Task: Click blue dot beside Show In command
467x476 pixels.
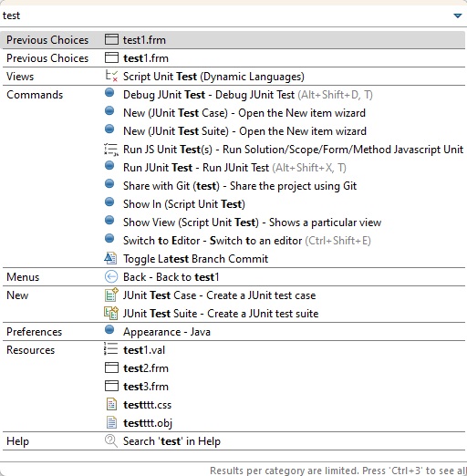Action: pos(109,202)
